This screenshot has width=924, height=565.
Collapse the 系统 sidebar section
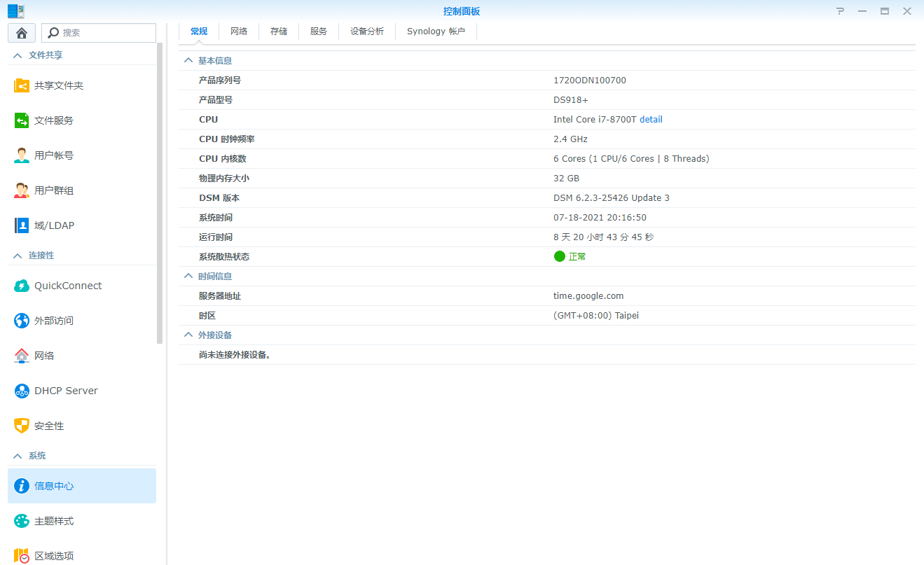point(18,456)
